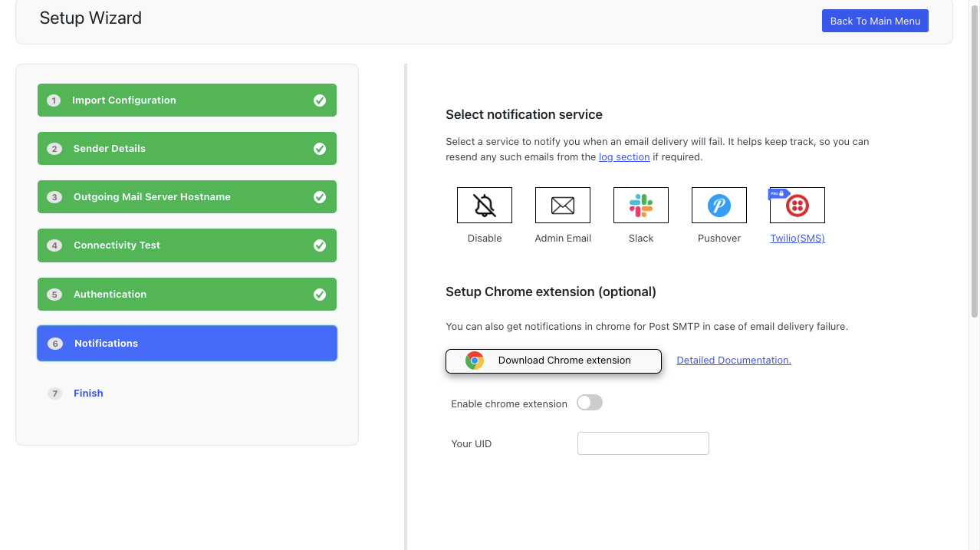Click the numbered circle on Notifications step
This screenshot has height=550, width=980.
point(54,343)
